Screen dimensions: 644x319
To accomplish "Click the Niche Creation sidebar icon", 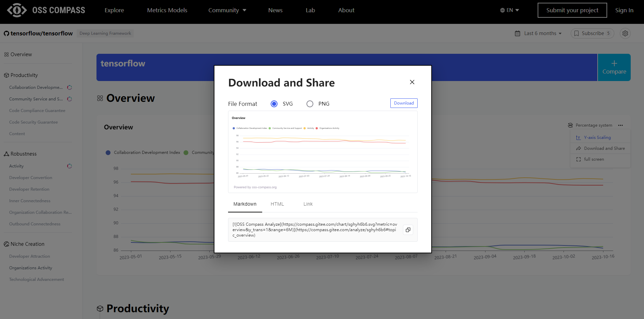I will (x=6, y=244).
